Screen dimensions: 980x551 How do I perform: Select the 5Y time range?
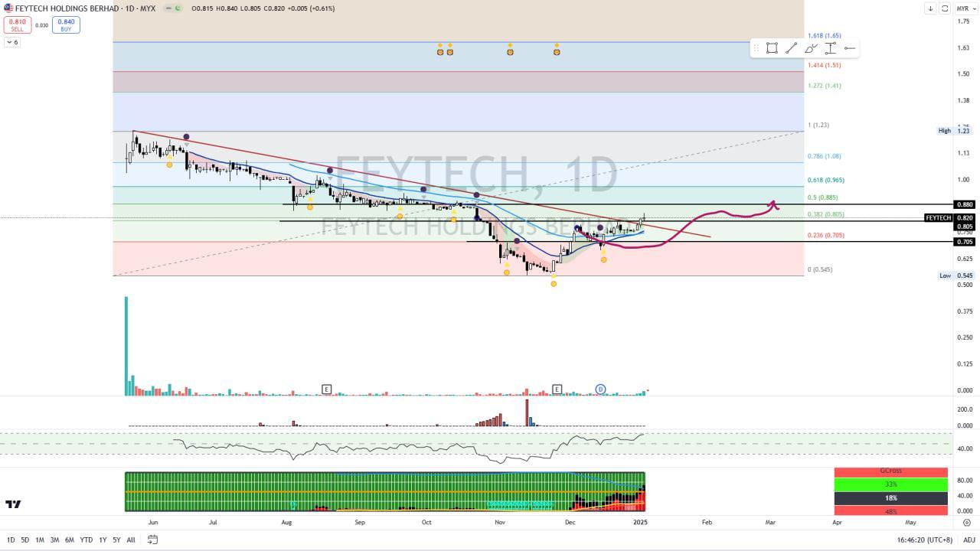tap(116, 540)
